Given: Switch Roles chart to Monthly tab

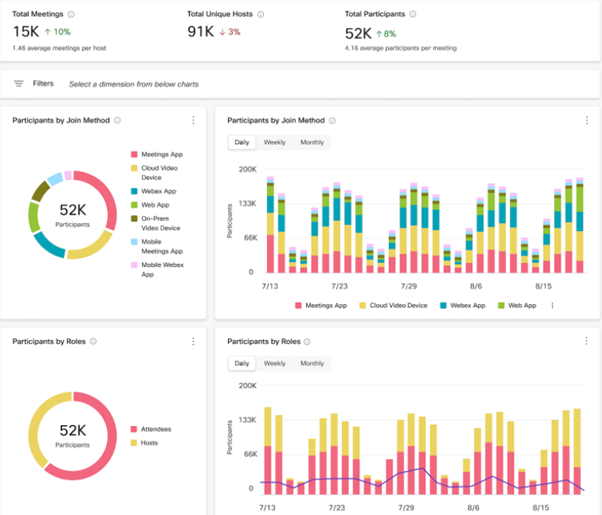Looking at the screenshot, I should [312, 364].
